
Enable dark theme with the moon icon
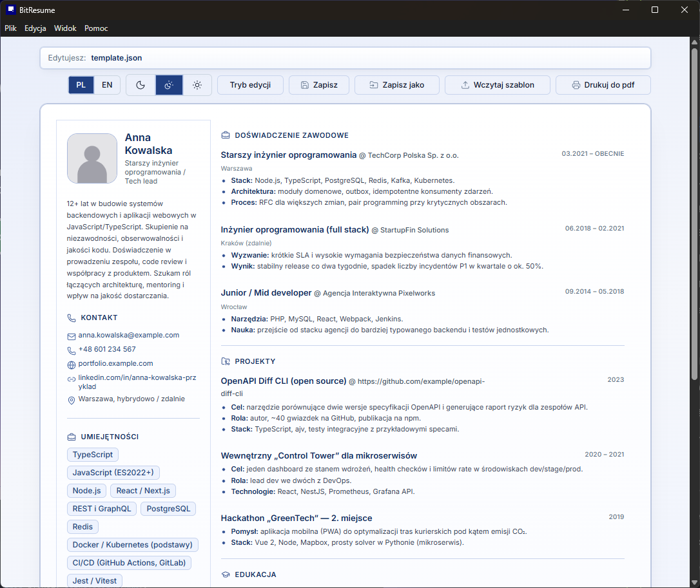point(141,84)
